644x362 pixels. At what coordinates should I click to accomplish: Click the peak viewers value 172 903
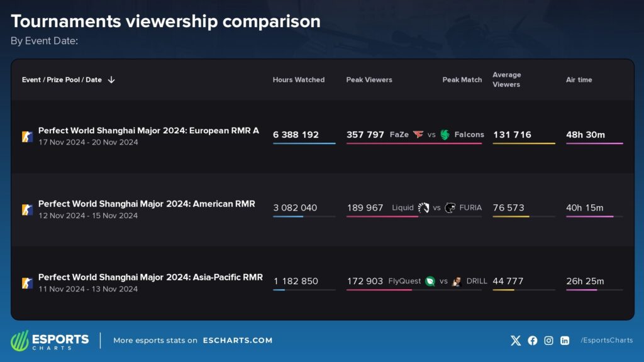coord(365,281)
